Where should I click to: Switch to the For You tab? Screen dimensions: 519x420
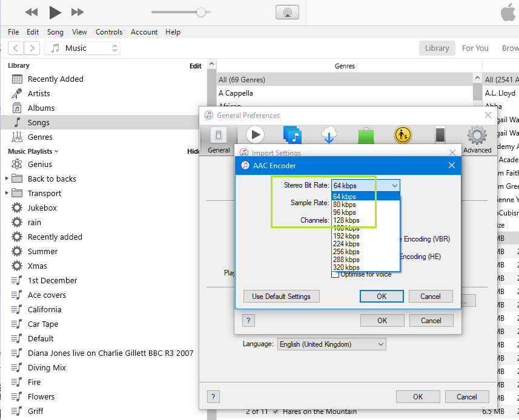[475, 48]
